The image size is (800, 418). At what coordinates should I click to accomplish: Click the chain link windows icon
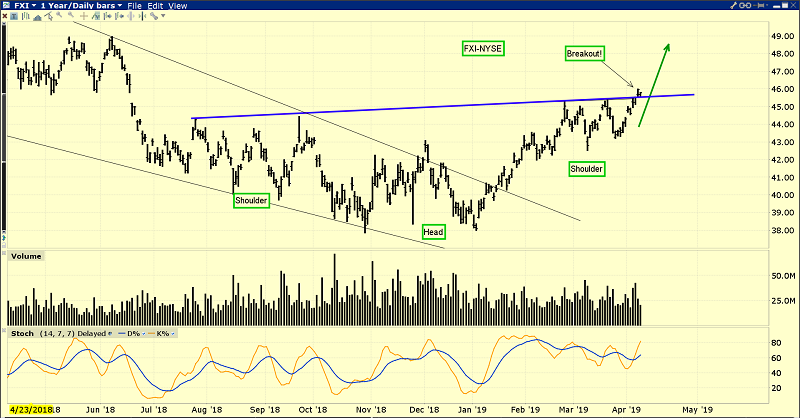click(745, 5)
